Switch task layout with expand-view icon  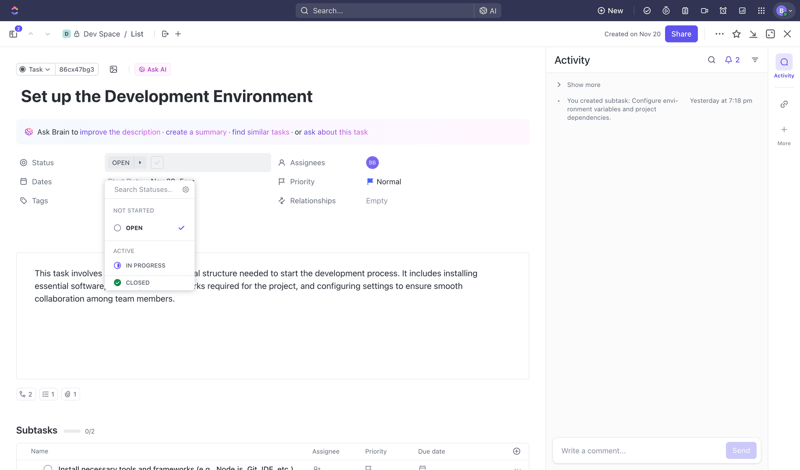(x=770, y=34)
